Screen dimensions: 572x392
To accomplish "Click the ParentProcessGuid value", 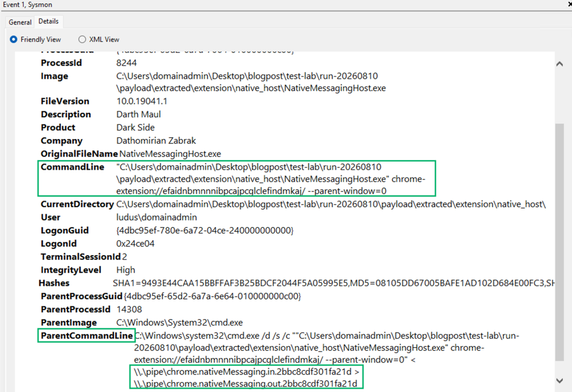I will (212, 296).
